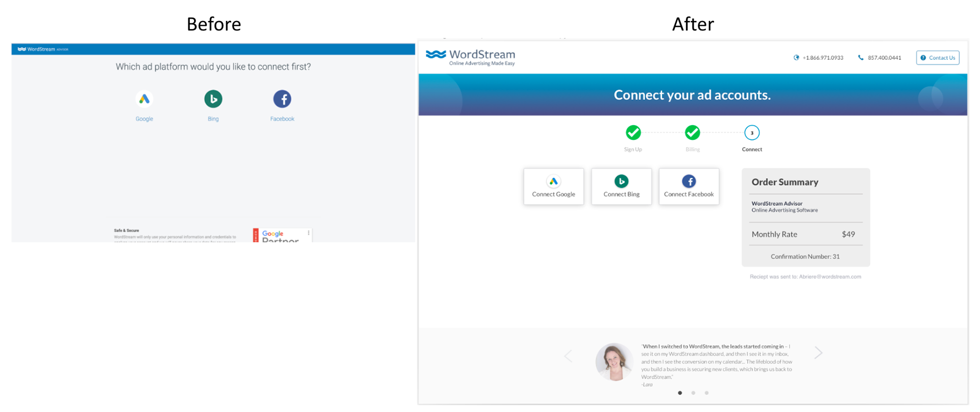This screenshot has width=980, height=412.
Task: Go to next testimonial with right arrow
Action: pos(818,353)
